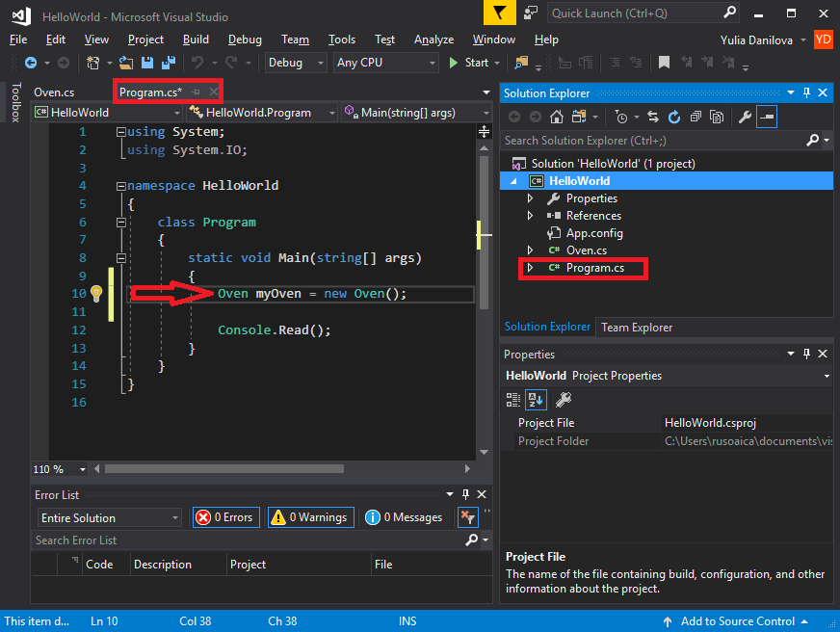Open Properties wrench icon in Solution Explorer
This screenshot has height=632, width=840.
tap(746, 117)
